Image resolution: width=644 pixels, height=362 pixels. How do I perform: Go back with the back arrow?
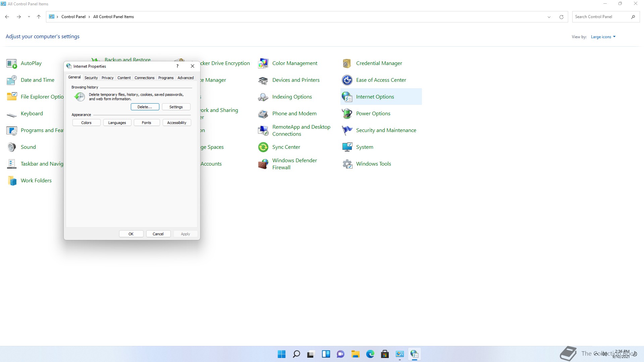coord(7,17)
